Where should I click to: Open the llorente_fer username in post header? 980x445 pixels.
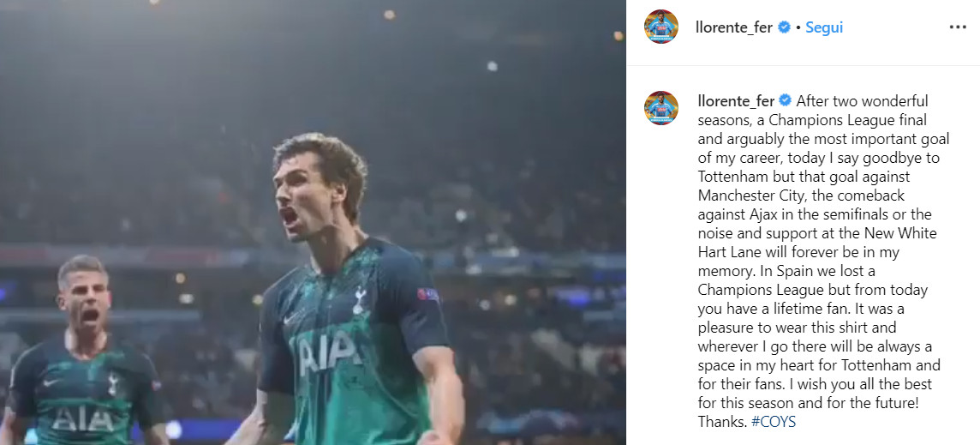(x=734, y=27)
